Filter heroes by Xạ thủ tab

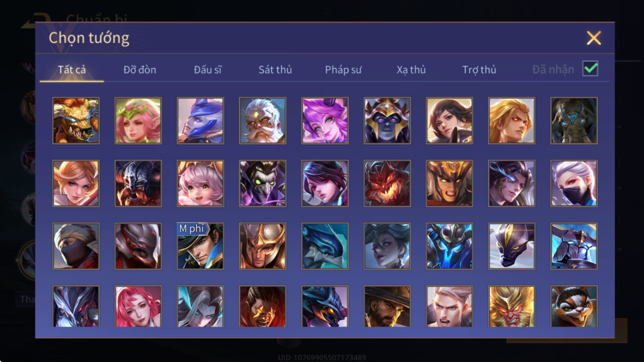[x=411, y=70]
